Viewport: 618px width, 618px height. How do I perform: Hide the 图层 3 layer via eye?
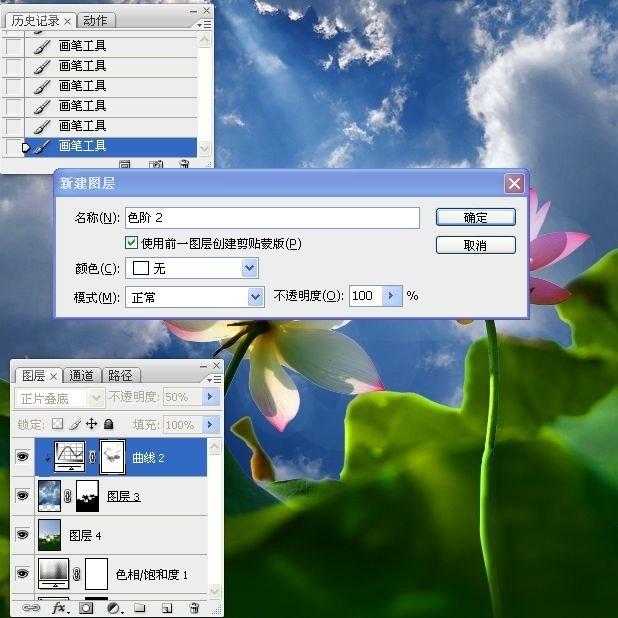(x=22, y=495)
